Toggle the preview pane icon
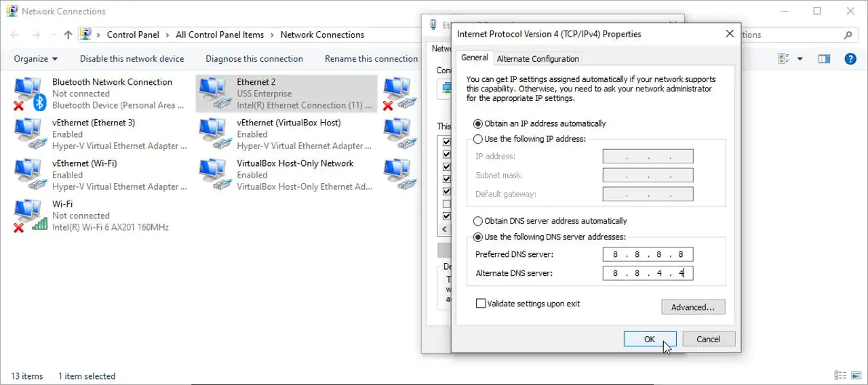The image size is (868, 385). coord(824,59)
